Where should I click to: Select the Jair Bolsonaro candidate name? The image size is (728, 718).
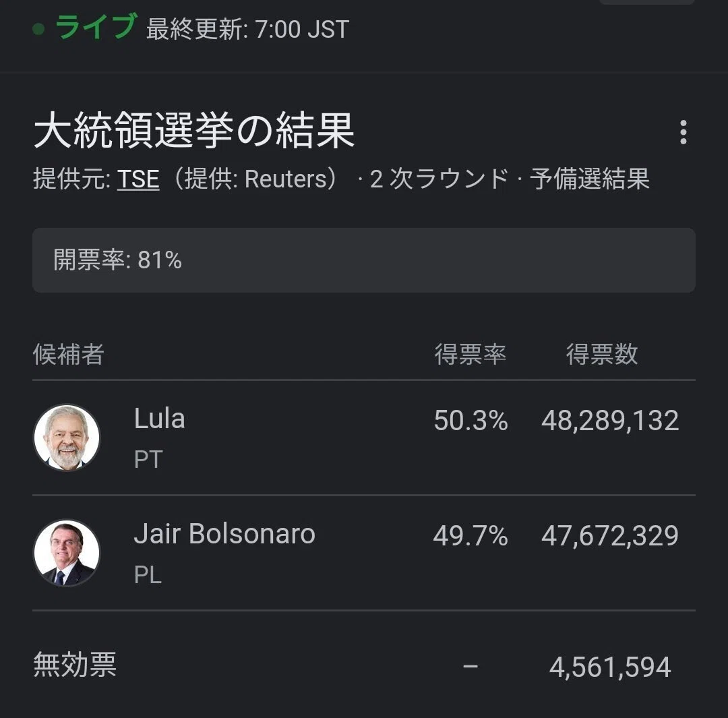[x=224, y=534]
